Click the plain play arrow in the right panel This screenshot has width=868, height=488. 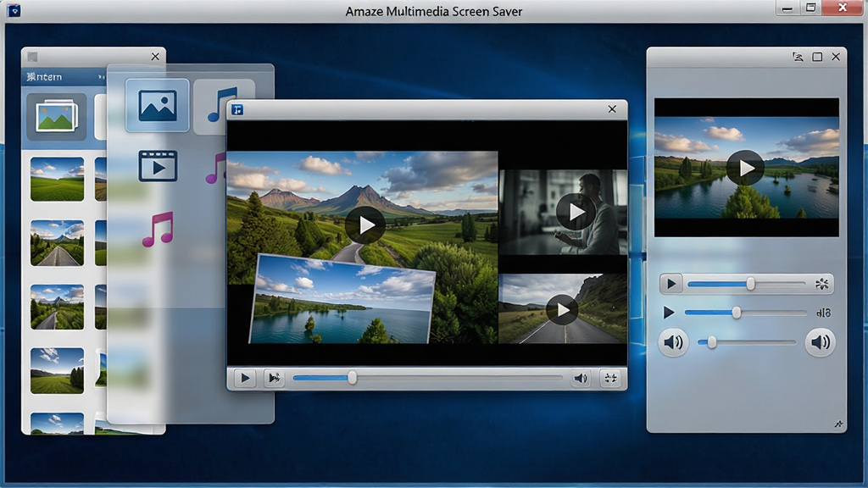(669, 313)
